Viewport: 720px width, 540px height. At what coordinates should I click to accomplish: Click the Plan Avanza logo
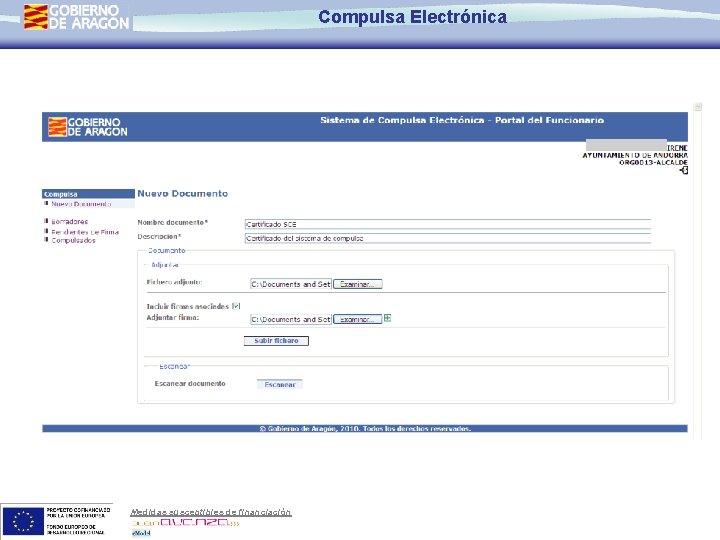coord(185,523)
